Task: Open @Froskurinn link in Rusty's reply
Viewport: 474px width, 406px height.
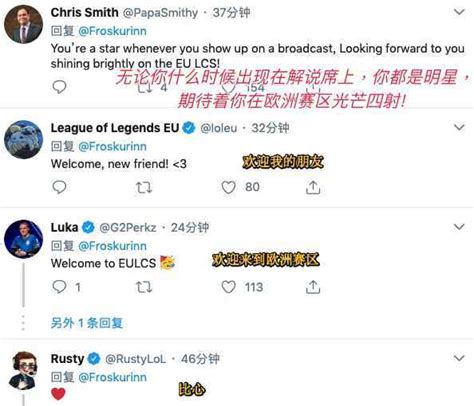Action: click(112, 377)
